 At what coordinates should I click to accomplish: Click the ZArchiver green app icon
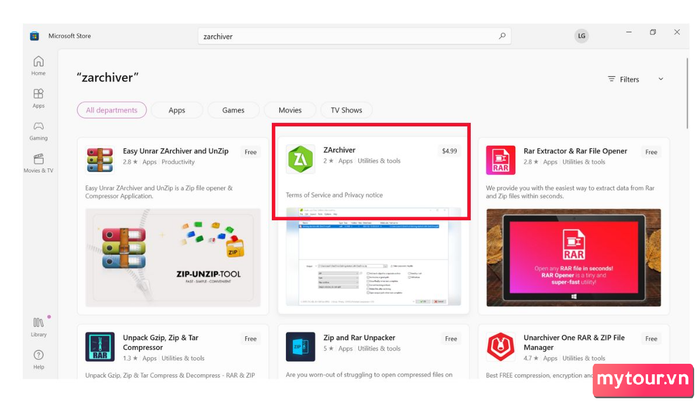tap(300, 159)
